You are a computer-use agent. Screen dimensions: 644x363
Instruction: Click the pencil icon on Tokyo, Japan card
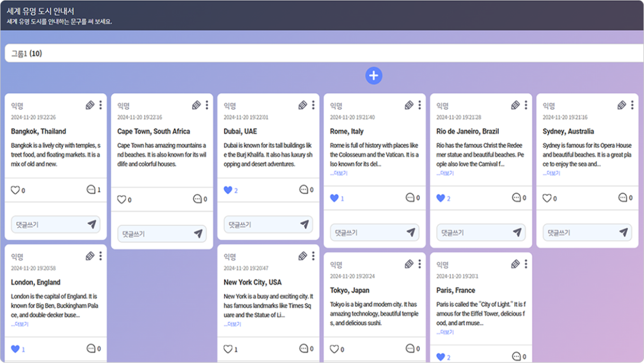(x=409, y=264)
